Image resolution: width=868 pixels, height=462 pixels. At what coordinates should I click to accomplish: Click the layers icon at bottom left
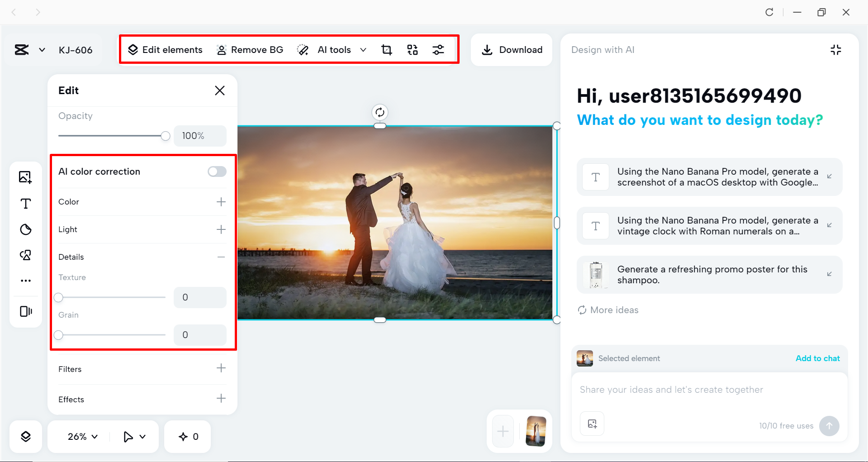click(x=26, y=436)
